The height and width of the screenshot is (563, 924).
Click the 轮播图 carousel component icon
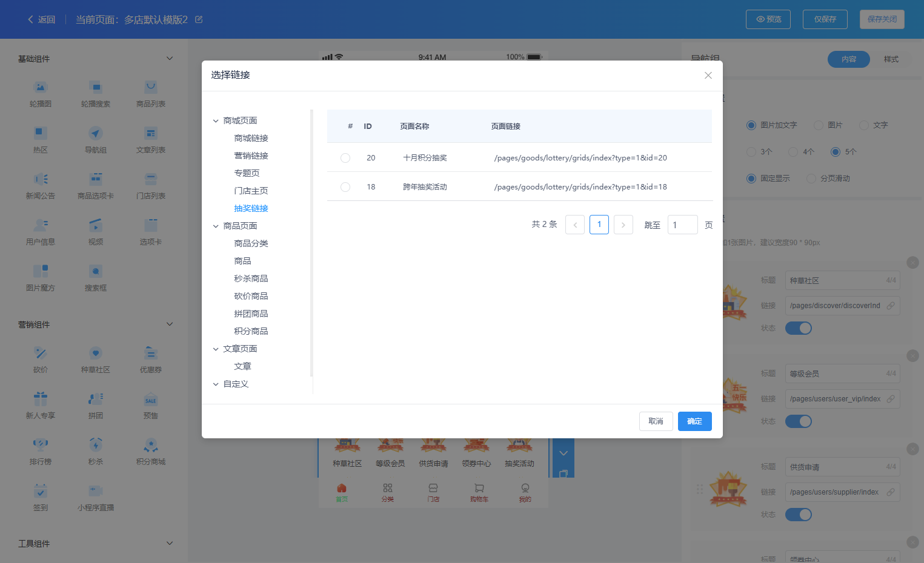[x=40, y=88]
